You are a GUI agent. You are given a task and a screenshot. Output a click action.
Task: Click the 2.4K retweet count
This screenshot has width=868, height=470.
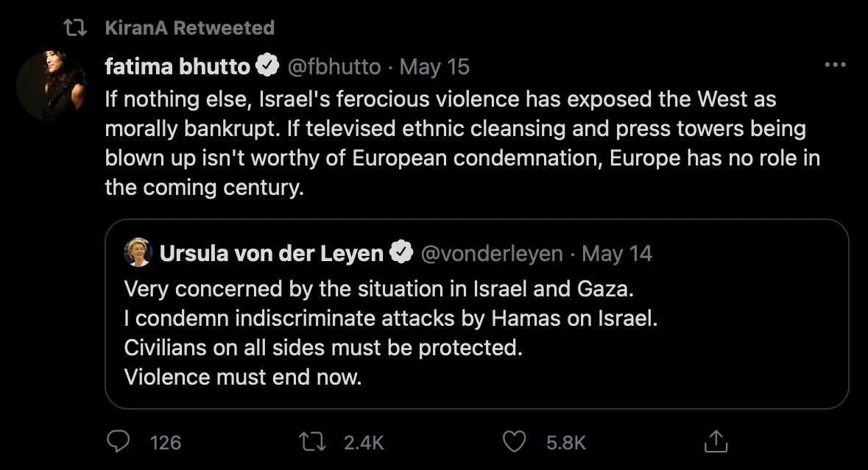pos(363,442)
